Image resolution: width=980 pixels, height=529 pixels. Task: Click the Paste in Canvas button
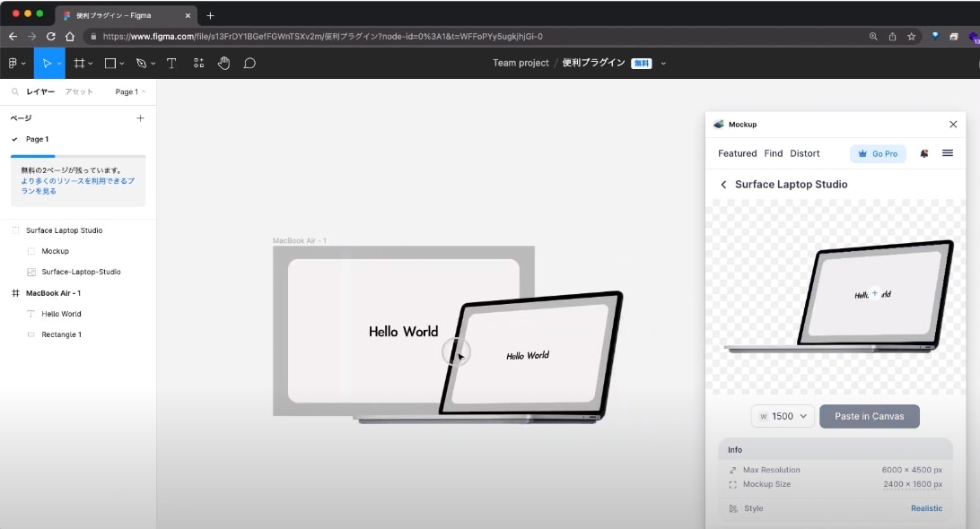(x=870, y=417)
